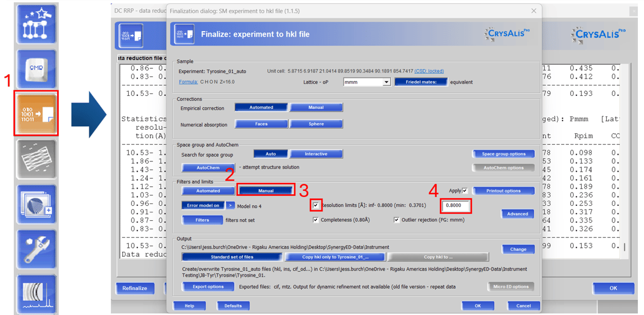Open Space group options
The image size is (644, 315).
(x=504, y=154)
